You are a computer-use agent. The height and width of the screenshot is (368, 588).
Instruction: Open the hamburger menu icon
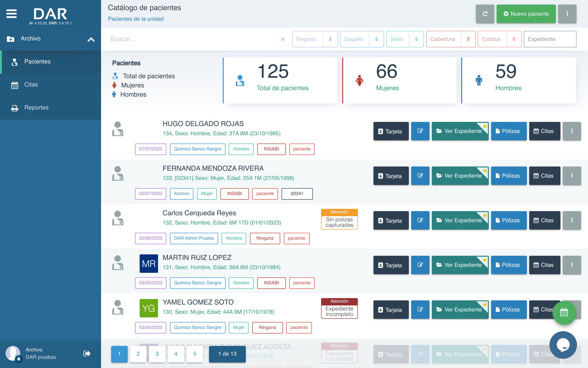(x=11, y=14)
